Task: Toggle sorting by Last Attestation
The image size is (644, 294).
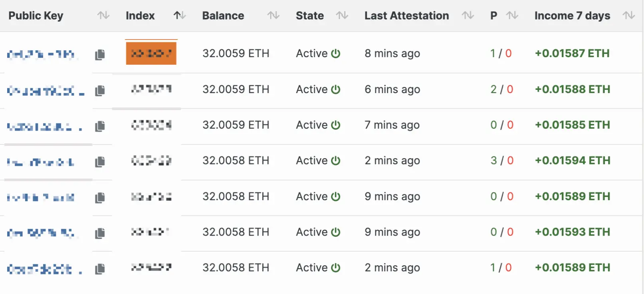Action: point(468,16)
